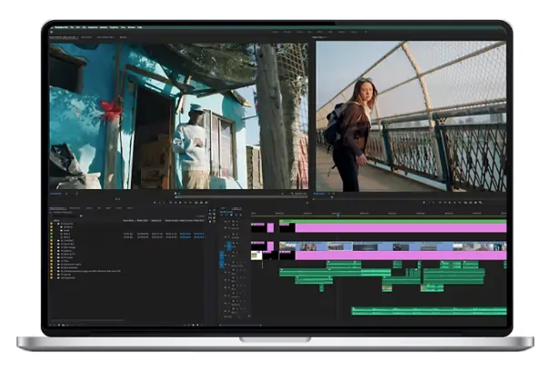This screenshot has height=392, width=560.
Task: Click the timeline playhead marker on the ruler
Action: pyautogui.click(x=338, y=215)
